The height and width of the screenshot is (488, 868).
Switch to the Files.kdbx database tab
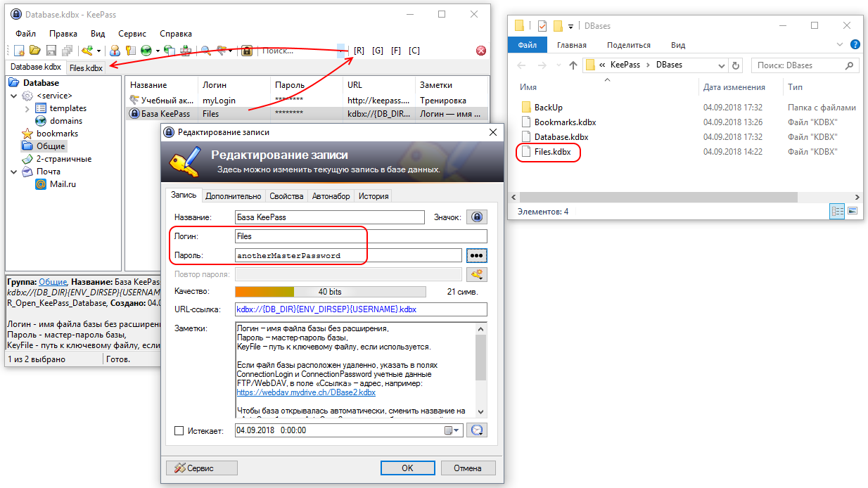pos(86,68)
